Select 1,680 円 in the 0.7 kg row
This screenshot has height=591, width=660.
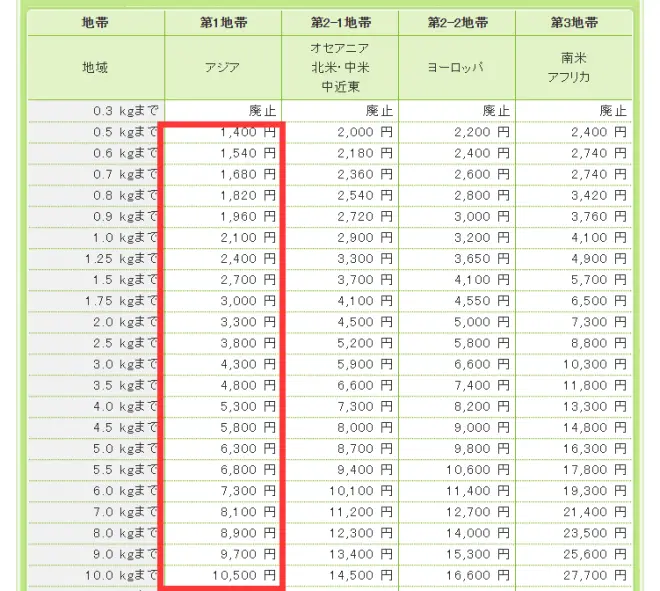coord(248,174)
